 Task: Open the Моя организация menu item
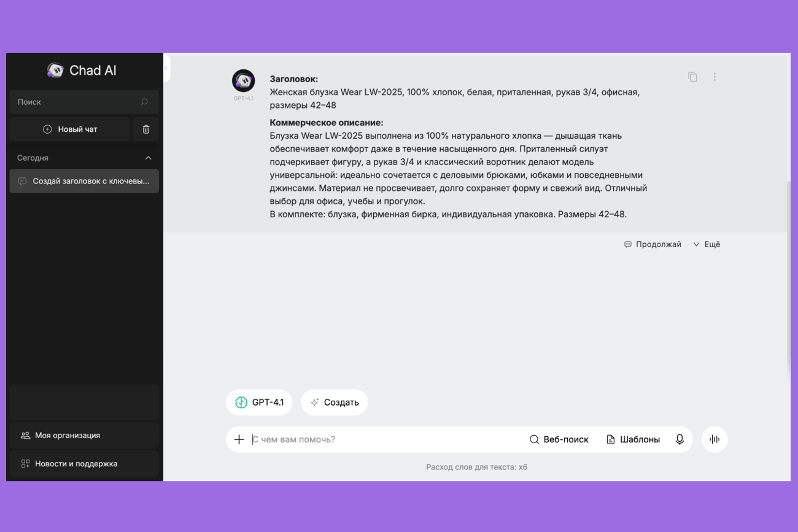(84, 435)
